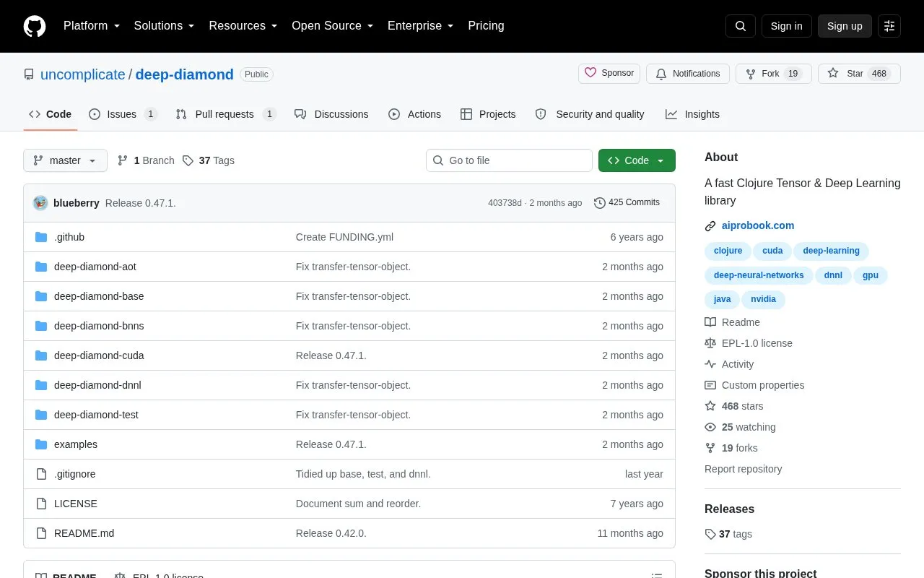Focus the Go to file field
Screen dimensions: 924x578
point(509,160)
